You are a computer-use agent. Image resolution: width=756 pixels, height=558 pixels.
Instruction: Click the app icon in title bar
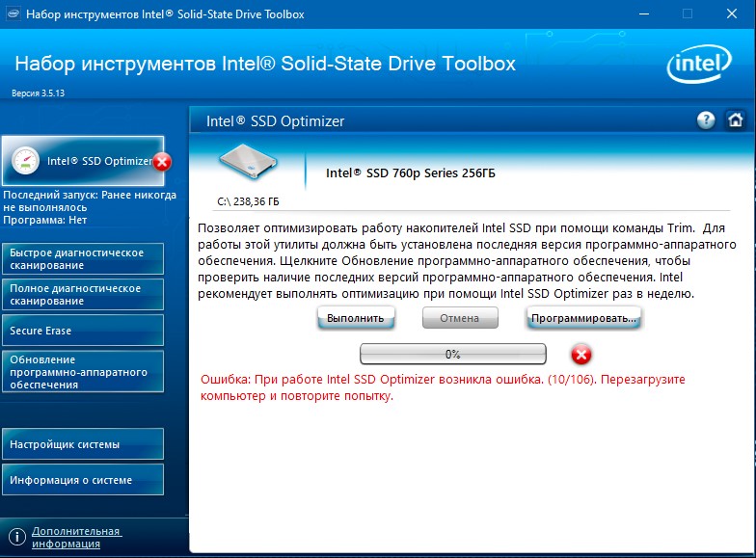tap(13, 13)
